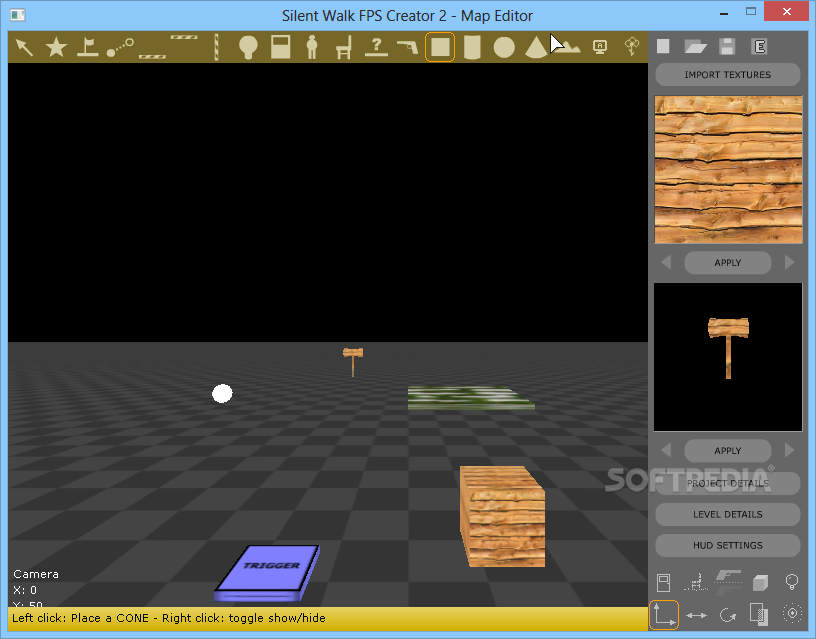The height and width of the screenshot is (639, 816).
Task: Click the blue TRIGGER pad in viewport
Action: tap(267, 572)
